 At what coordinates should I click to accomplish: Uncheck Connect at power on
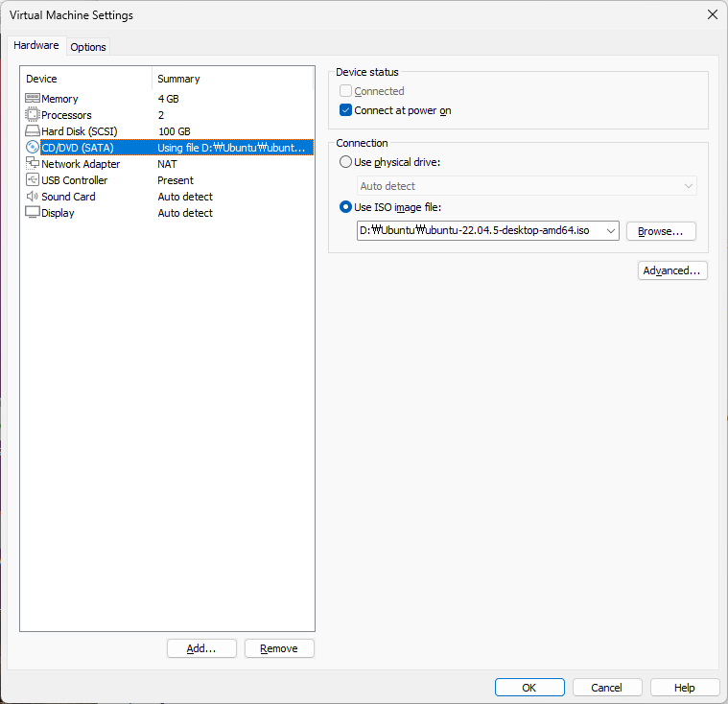click(345, 110)
